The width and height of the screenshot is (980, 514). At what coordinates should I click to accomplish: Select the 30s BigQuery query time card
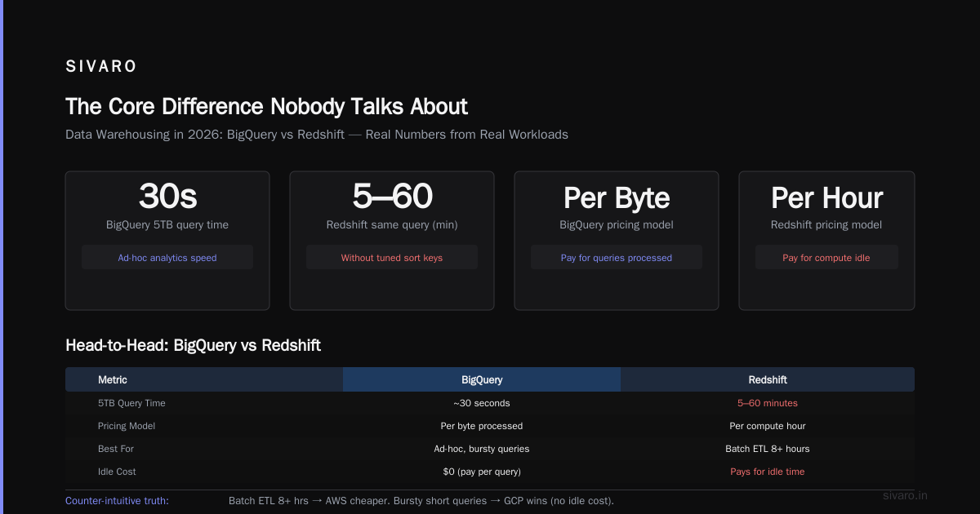click(167, 241)
